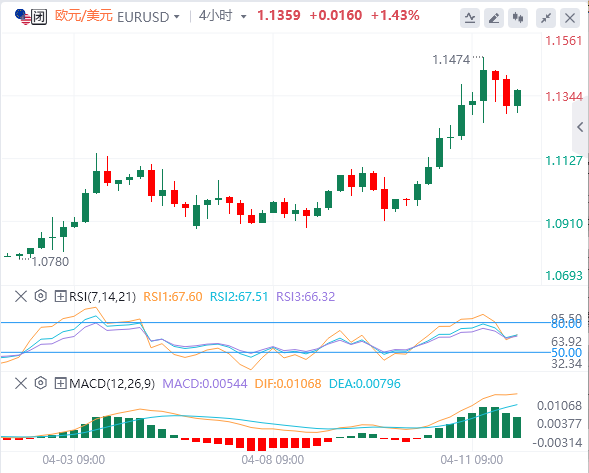Open MACD indicator settings hexagon icon
589x473 pixels.
click(x=41, y=383)
